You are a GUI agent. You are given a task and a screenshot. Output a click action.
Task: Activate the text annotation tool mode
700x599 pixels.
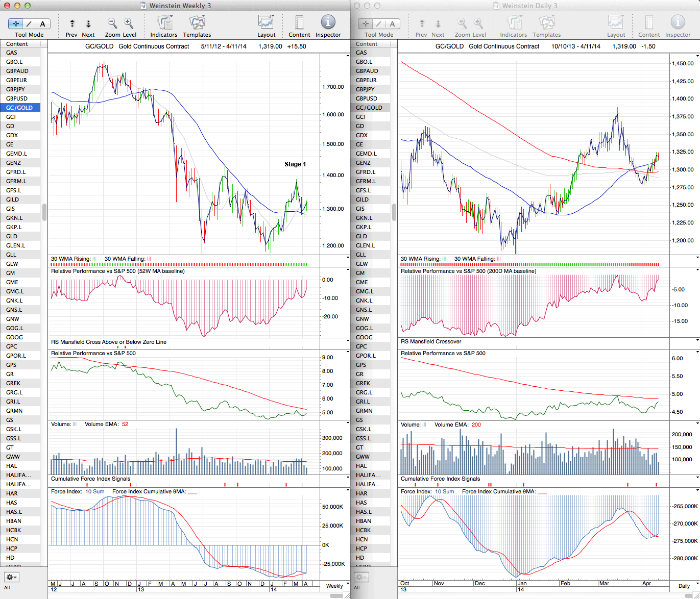(42, 23)
